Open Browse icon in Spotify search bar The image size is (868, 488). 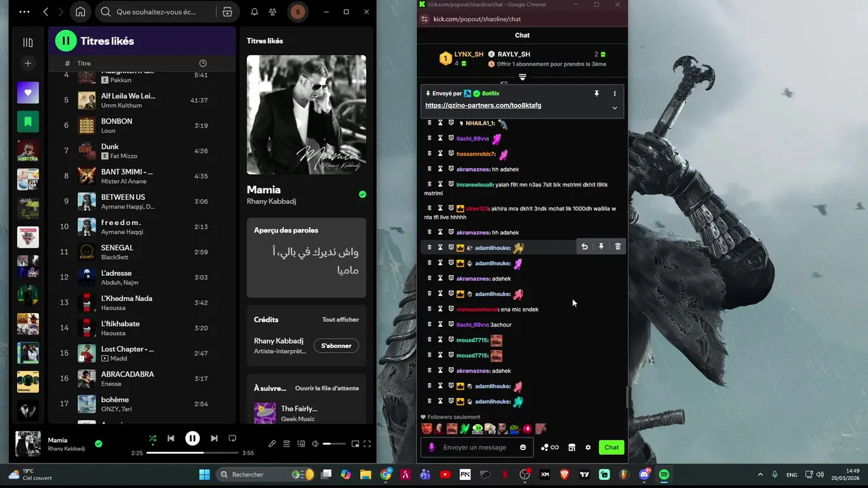tap(227, 12)
